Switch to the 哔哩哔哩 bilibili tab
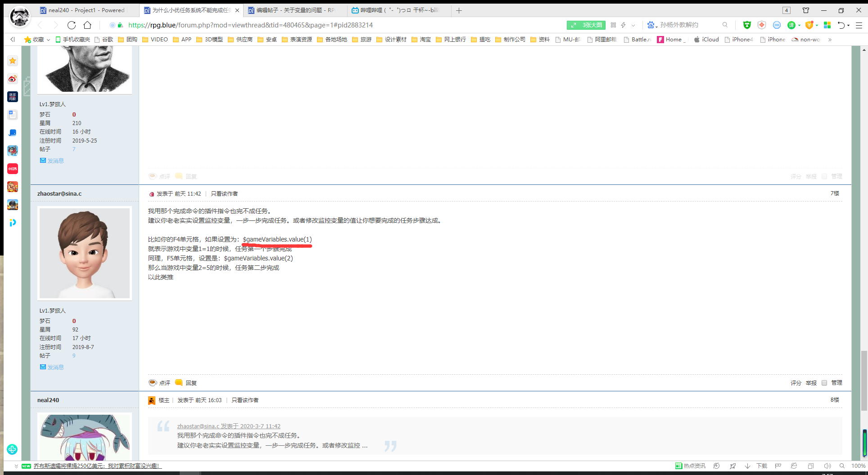This screenshot has width=868, height=475. pyautogui.click(x=399, y=10)
